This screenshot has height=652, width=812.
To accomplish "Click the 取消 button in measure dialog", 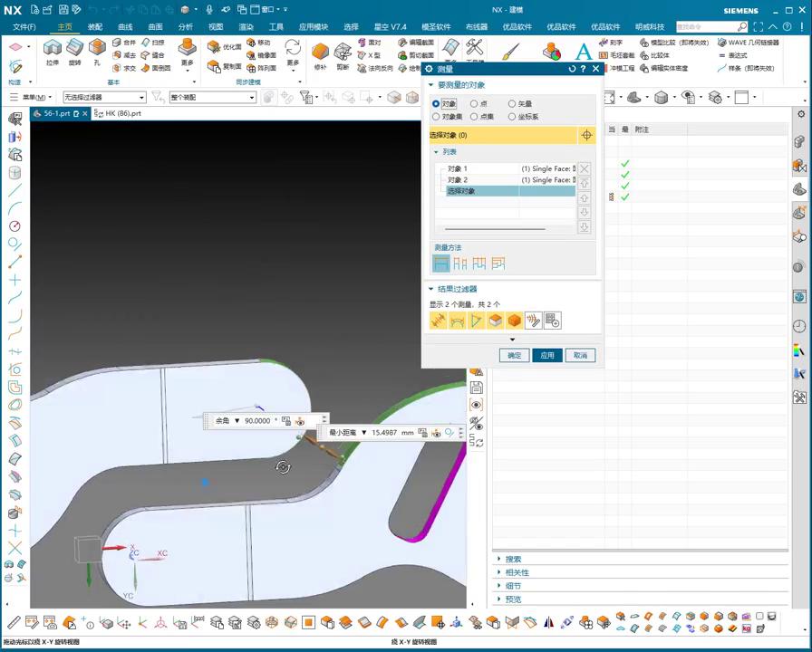I will pos(580,356).
